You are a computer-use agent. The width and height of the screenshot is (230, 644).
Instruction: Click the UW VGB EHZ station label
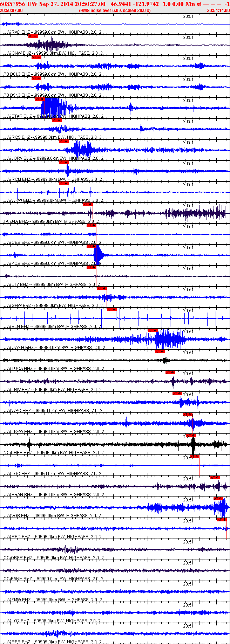[x=53, y=516]
